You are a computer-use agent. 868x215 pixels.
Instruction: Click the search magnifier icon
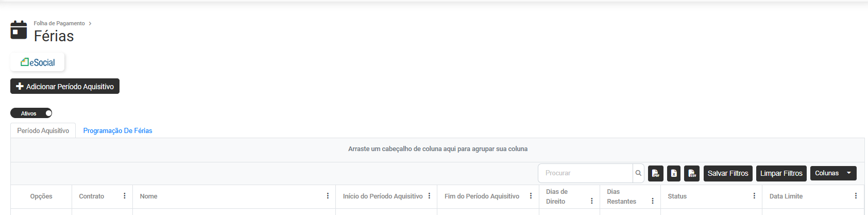pyautogui.click(x=638, y=173)
